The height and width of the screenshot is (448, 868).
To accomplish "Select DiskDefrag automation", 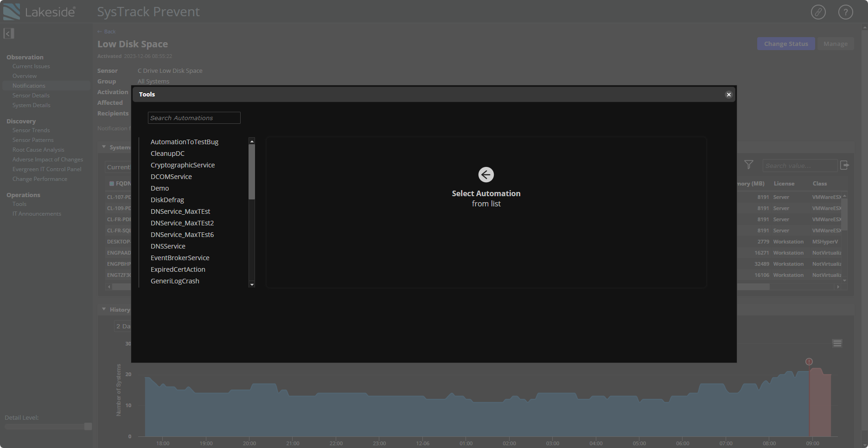I will 167,200.
